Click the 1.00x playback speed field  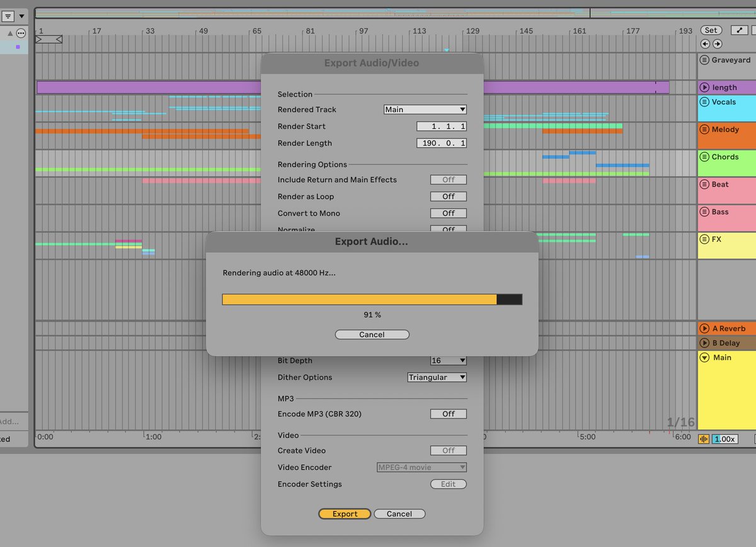tap(724, 439)
